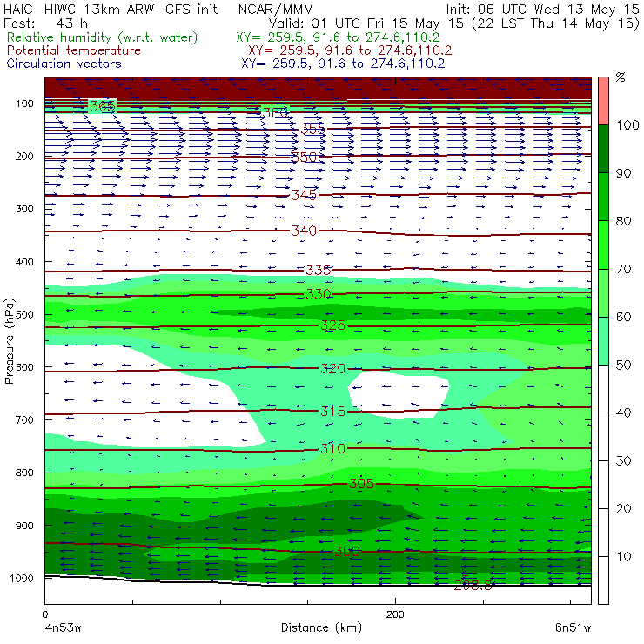
Task: Click the 'Relative humidity (w.r.t. water)' legend text
Action: click(x=103, y=37)
